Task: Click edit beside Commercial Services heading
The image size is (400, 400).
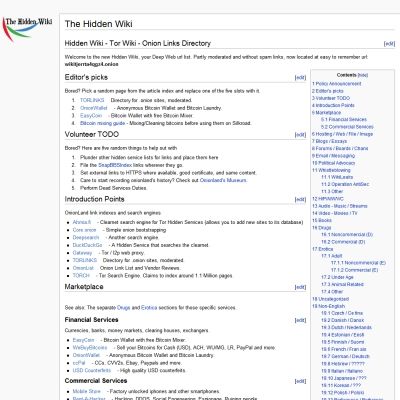Action: pos(300,381)
